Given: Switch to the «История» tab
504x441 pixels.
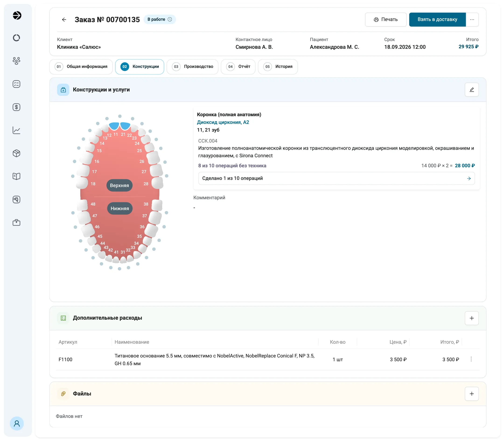Looking at the screenshot, I should tap(278, 66).
